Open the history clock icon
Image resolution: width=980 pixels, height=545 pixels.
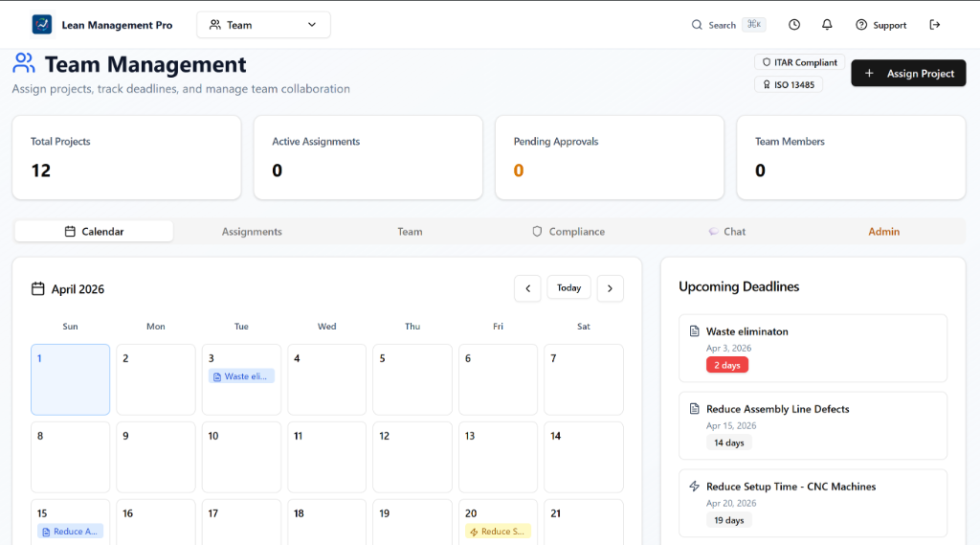coord(793,24)
